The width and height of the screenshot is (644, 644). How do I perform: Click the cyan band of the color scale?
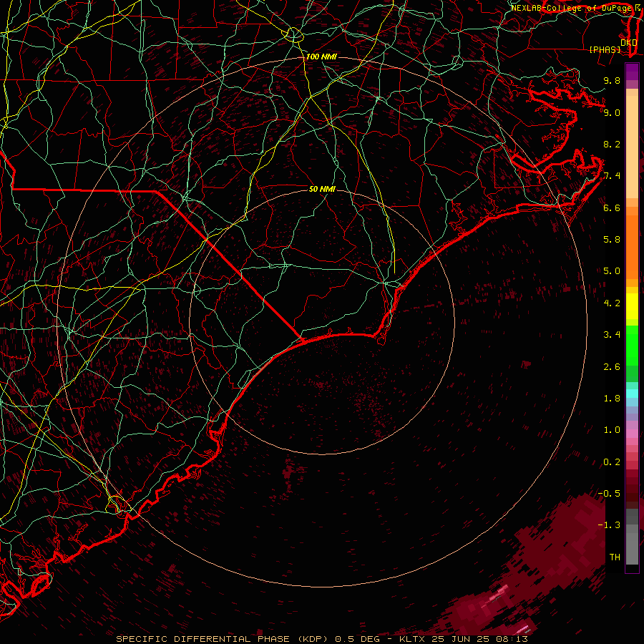pos(632,394)
